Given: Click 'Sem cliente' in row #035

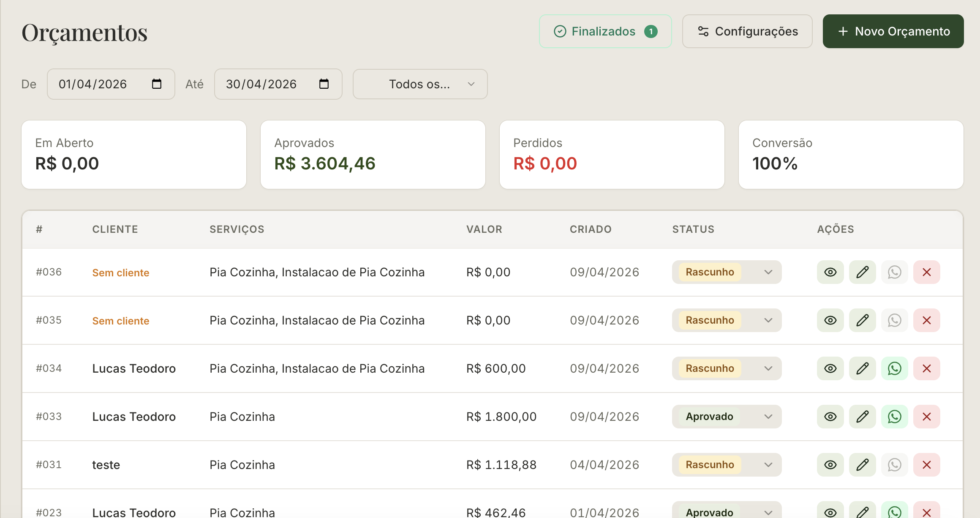Looking at the screenshot, I should [x=121, y=321].
